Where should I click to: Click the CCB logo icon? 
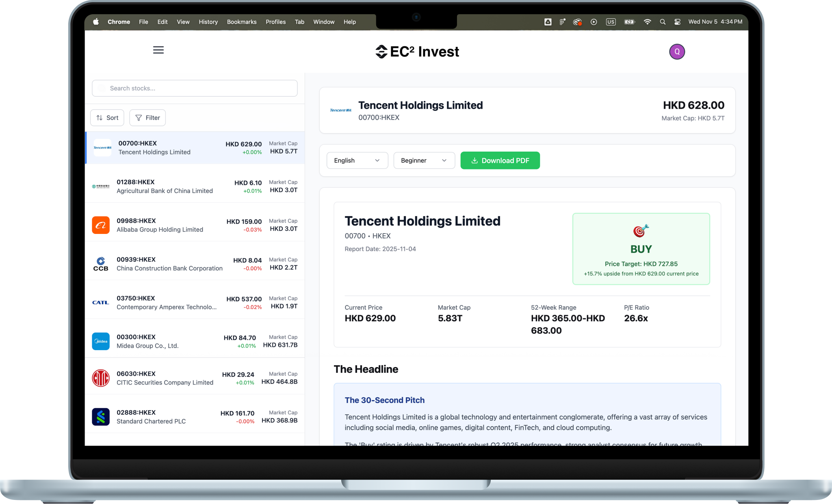pos(100,264)
